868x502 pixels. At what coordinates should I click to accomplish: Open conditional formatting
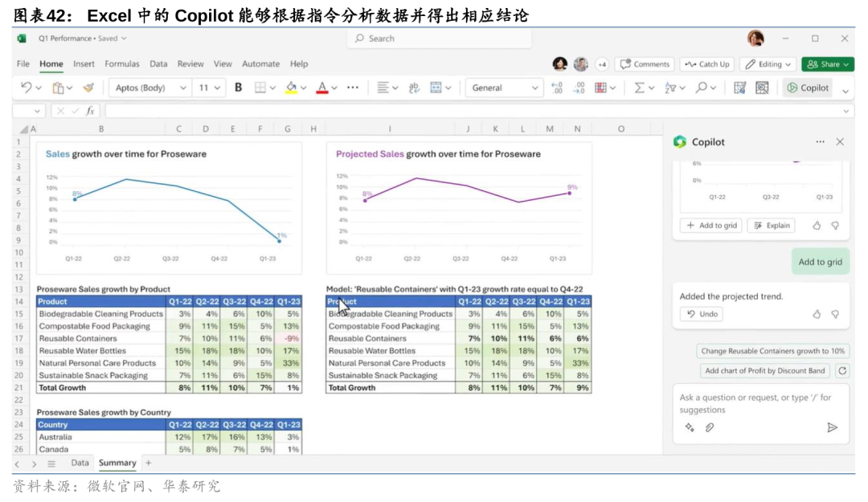click(x=600, y=88)
